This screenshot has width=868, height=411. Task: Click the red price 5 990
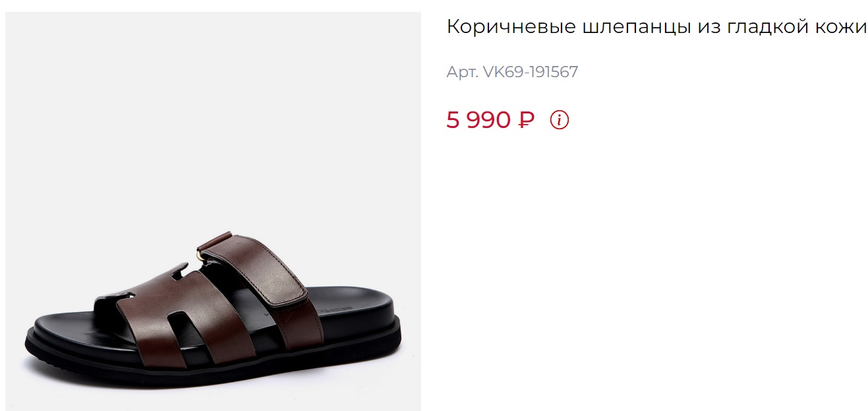click(x=478, y=120)
